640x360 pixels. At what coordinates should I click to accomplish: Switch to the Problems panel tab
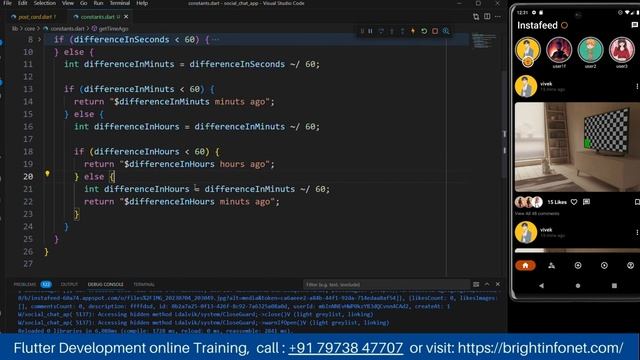(x=25, y=284)
